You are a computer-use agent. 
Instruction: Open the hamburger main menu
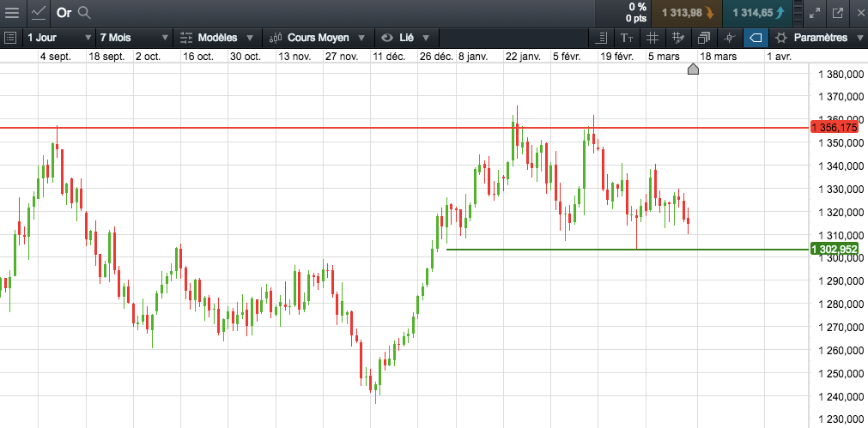tap(12, 13)
